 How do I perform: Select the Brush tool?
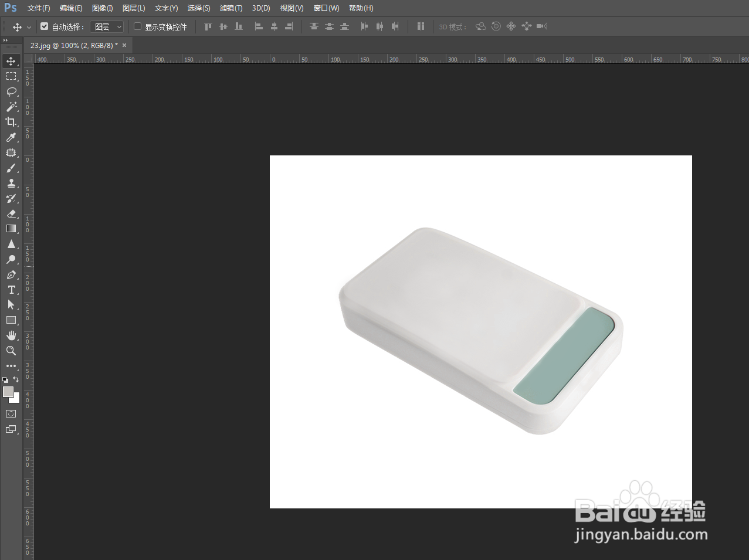tap(11, 168)
